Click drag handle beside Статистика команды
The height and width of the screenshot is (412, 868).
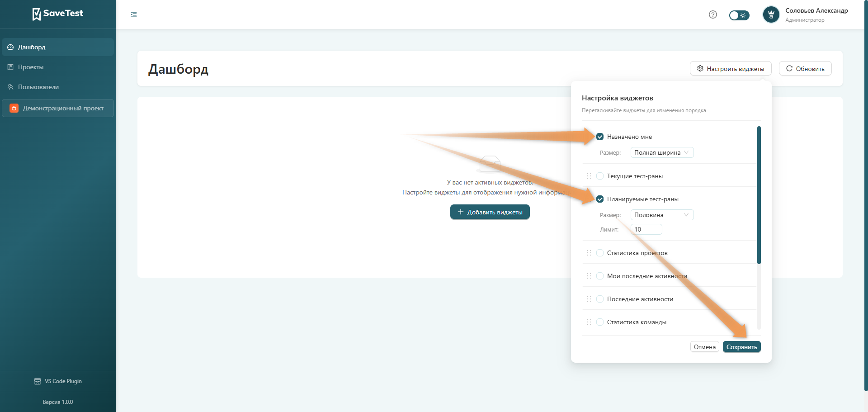pyautogui.click(x=589, y=322)
